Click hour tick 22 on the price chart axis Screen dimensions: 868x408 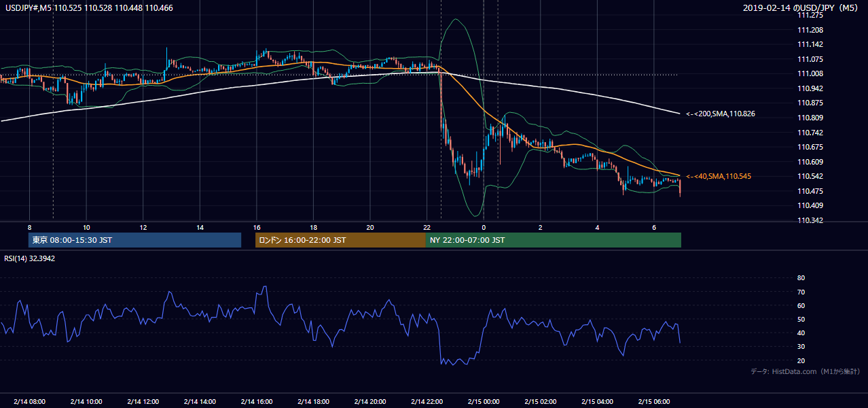427,226
